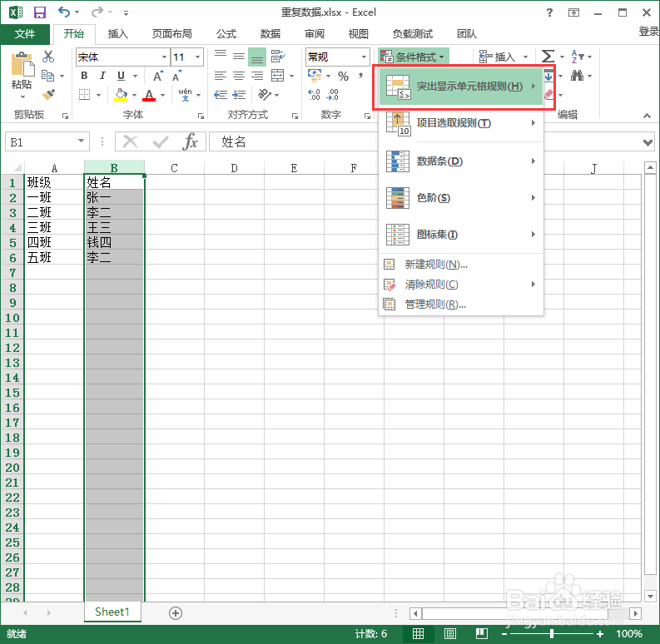Save the workbook with the floppy icon
660x644 pixels.
pyautogui.click(x=40, y=12)
